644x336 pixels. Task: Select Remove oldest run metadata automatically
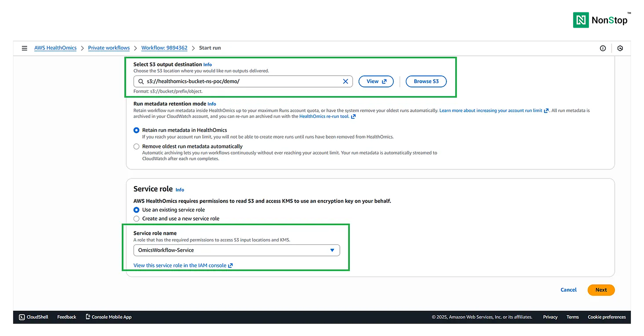(136, 147)
